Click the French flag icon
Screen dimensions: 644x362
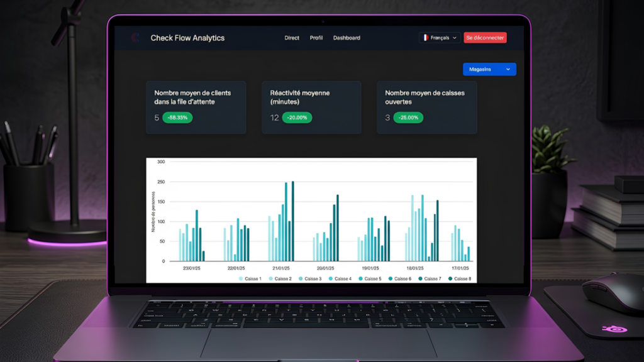tap(426, 38)
